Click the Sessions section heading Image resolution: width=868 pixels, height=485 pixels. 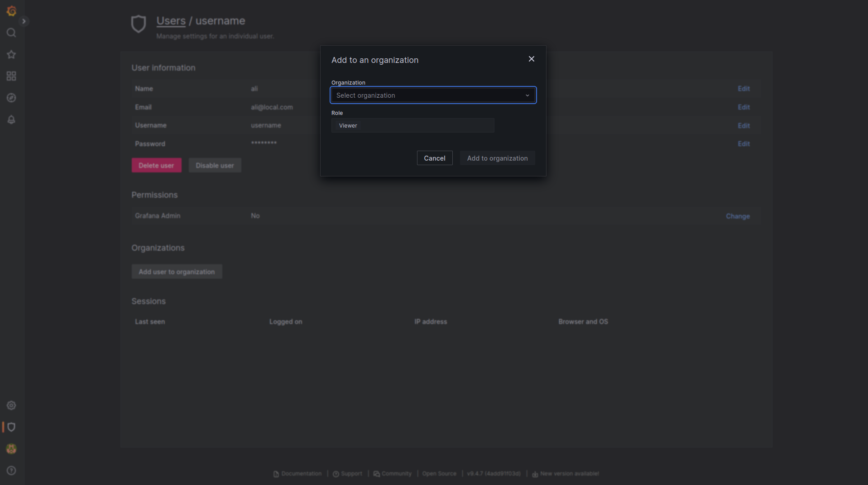(x=149, y=301)
